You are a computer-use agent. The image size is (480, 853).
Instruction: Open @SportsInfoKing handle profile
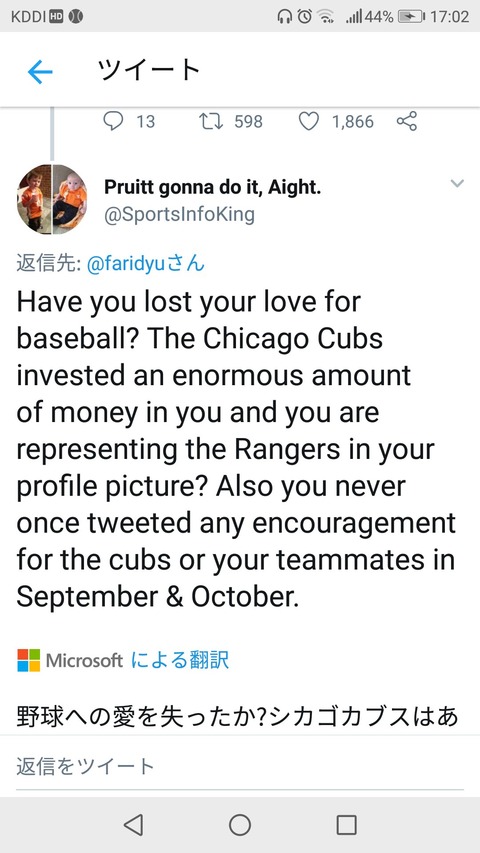point(179,214)
